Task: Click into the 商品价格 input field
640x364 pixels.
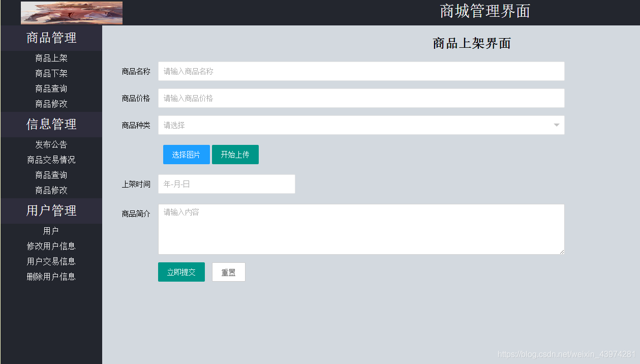Action: tap(361, 98)
